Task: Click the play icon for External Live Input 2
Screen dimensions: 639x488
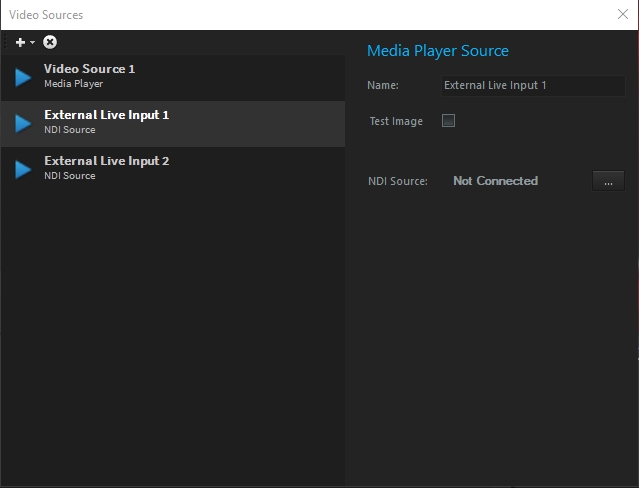Action: [x=22, y=169]
